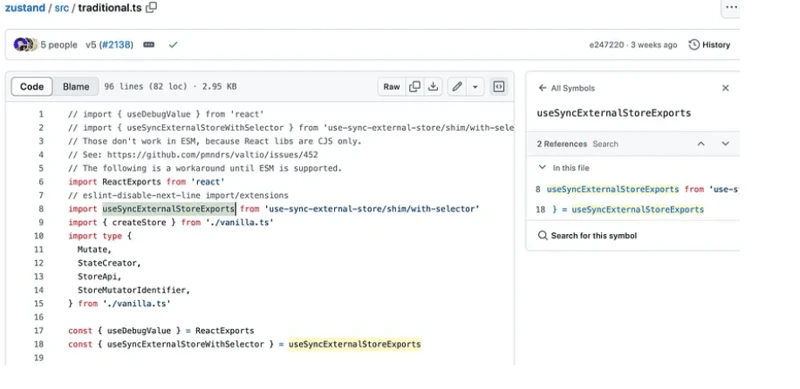
Task: Click the green commit status checkmark
Action: (x=173, y=45)
